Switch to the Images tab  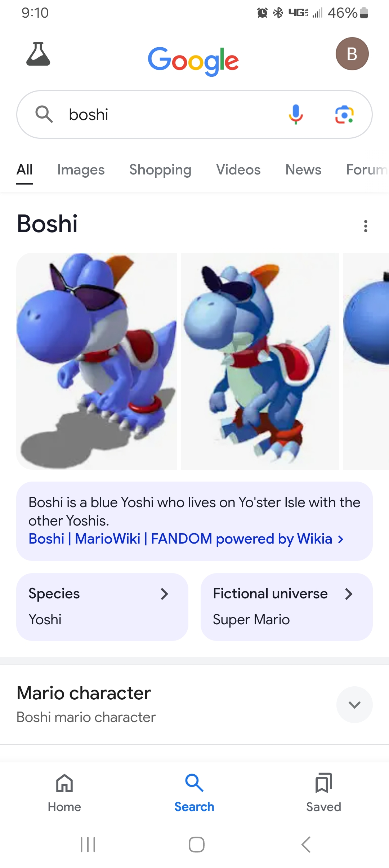pyautogui.click(x=81, y=169)
